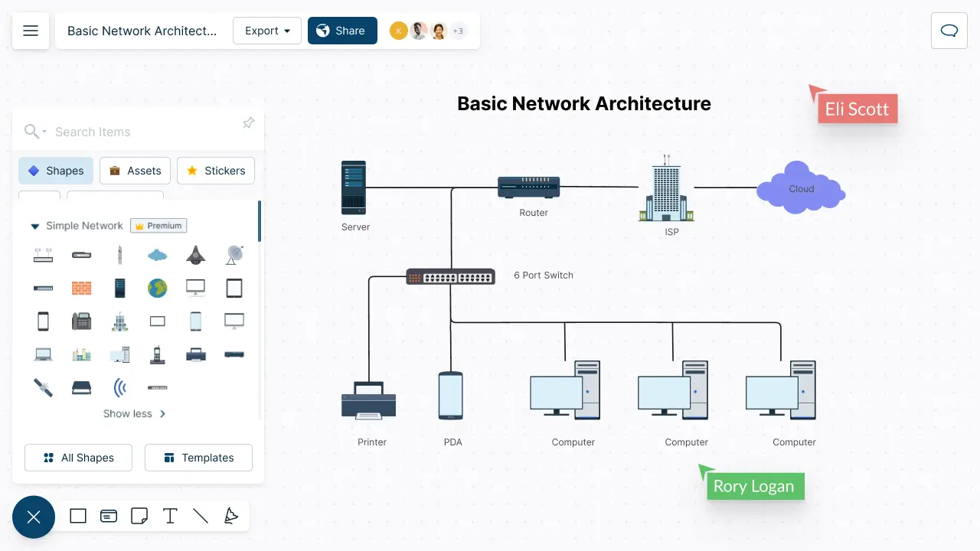The width and height of the screenshot is (980, 551).
Task: Pick the fax telephone shape
Action: [81, 321]
